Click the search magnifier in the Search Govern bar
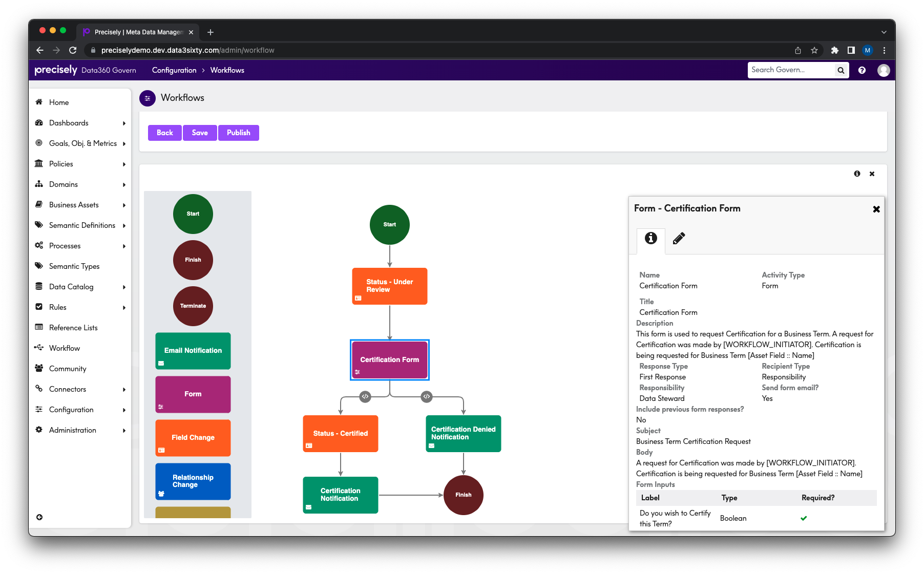 tap(841, 70)
